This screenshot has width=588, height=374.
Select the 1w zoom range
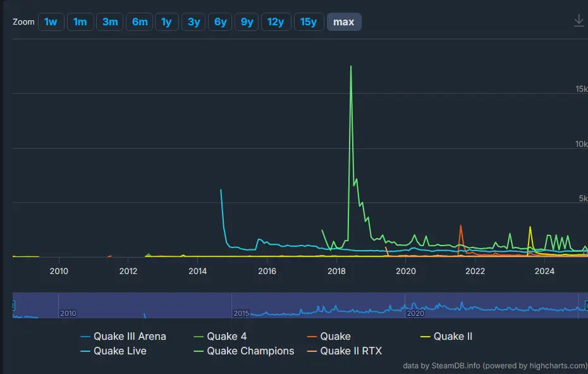[x=51, y=21]
